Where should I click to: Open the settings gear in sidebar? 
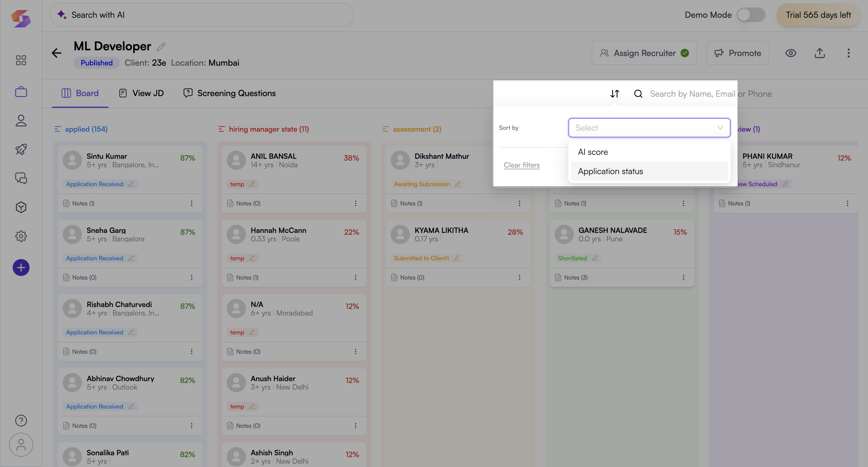tap(21, 236)
